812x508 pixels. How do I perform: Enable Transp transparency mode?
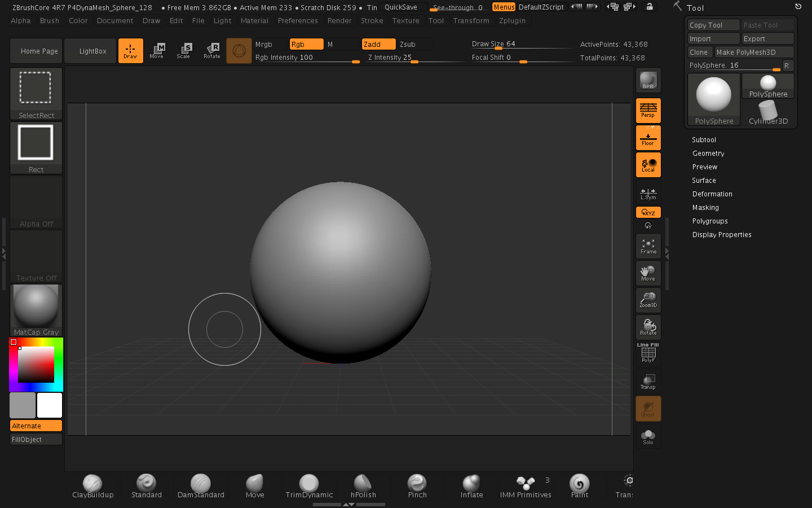tap(647, 382)
